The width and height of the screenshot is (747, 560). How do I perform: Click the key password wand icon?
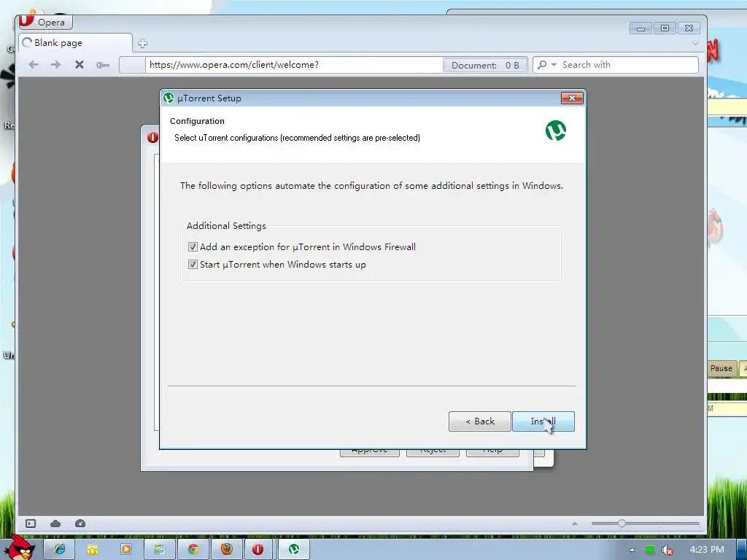[x=102, y=65]
